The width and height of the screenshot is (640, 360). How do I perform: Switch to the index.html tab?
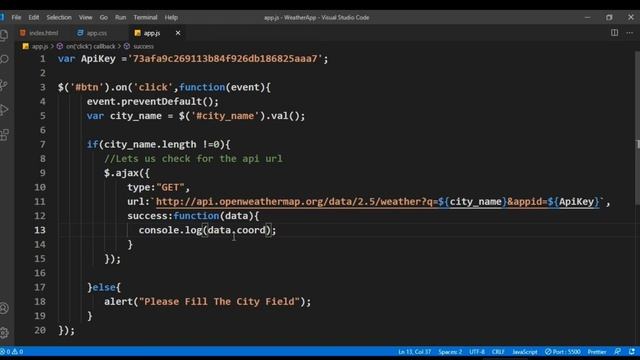pyautogui.click(x=39, y=33)
